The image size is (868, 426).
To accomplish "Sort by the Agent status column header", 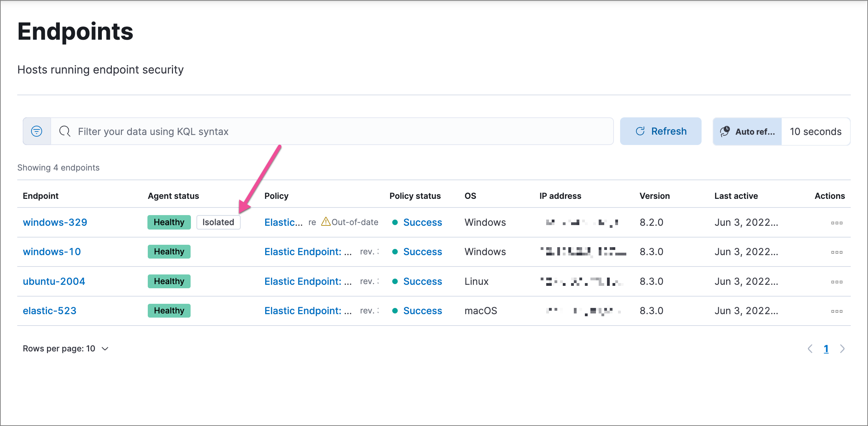I will point(173,196).
